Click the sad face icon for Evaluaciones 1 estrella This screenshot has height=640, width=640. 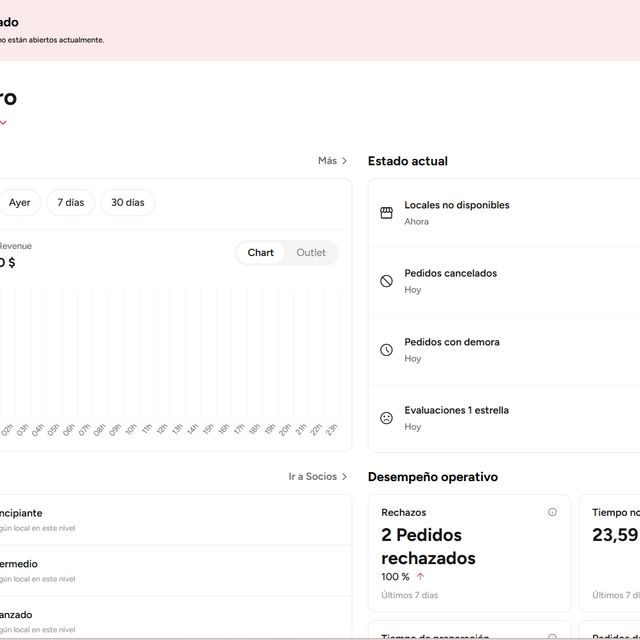pos(386,418)
